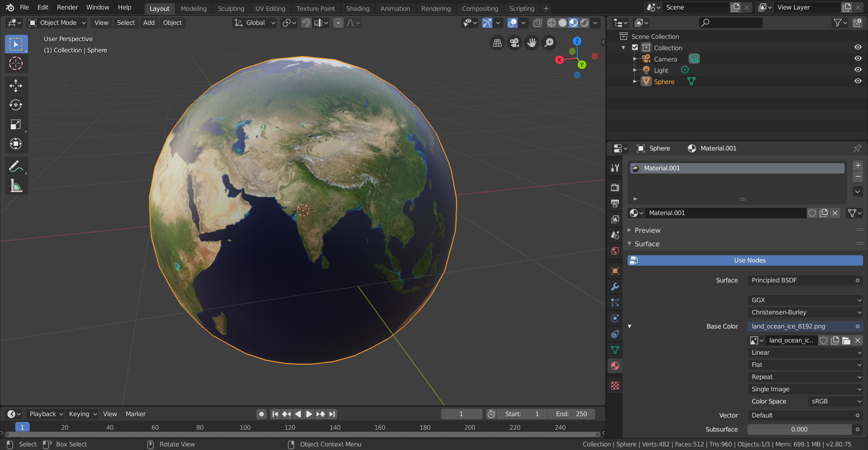Open the World properties tab
This screenshot has height=450, width=868.
click(x=615, y=251)
